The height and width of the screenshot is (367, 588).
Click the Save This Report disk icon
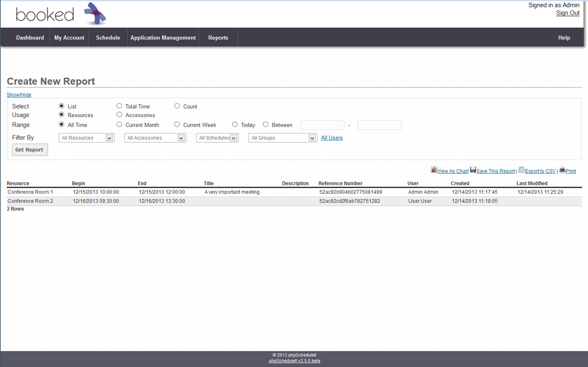click(x=473, y=170)
